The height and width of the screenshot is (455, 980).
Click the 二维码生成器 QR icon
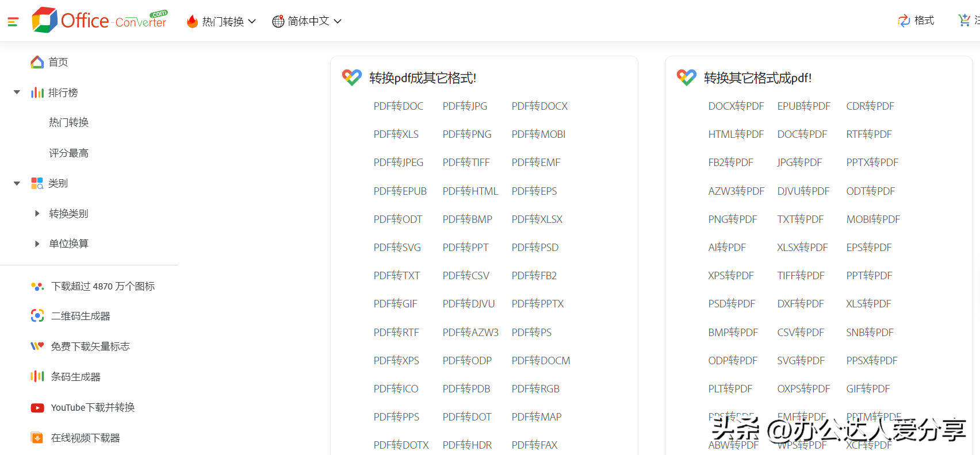pos(37,315)
